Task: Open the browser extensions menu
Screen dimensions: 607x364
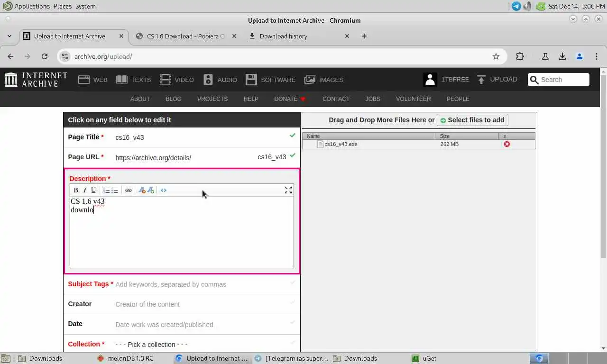Action: click(x=520, y=56)
